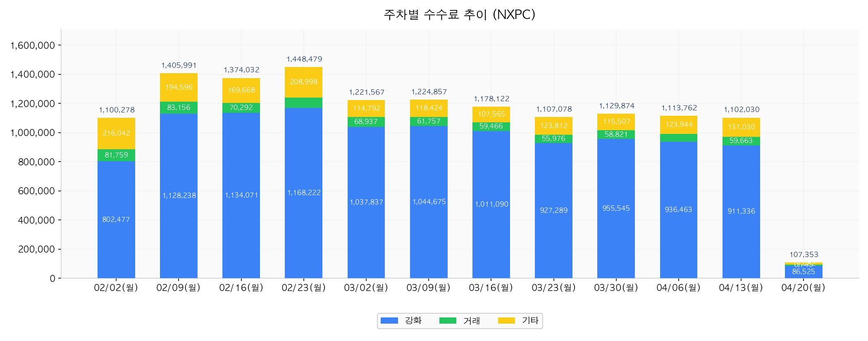Click the yellow segment value 208,998
Image resolution: width=868 pixels, height=341 pixels.
pyautogui.click(x=304, y=82)
